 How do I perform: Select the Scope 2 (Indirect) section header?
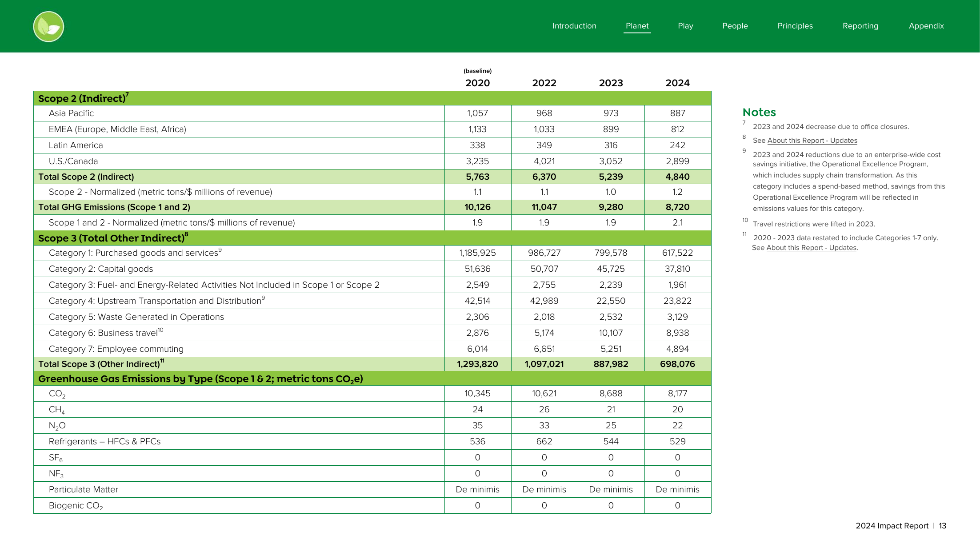(372, 98)
